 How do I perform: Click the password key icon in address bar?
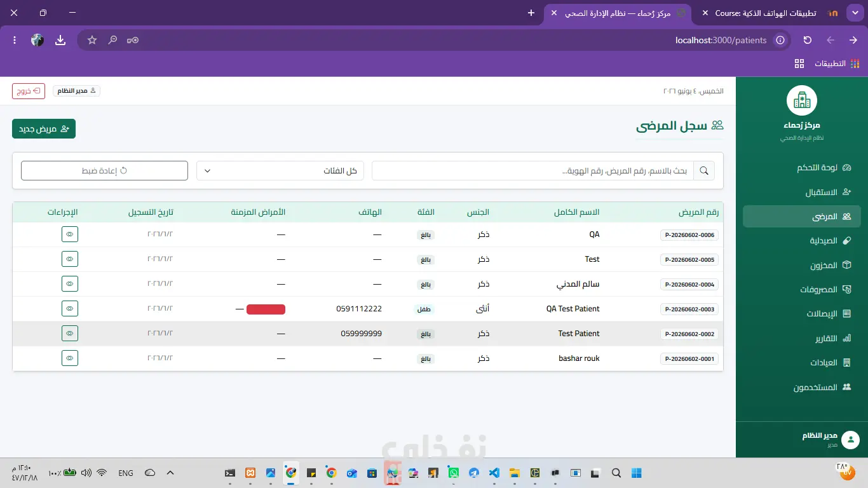(133, 40)
